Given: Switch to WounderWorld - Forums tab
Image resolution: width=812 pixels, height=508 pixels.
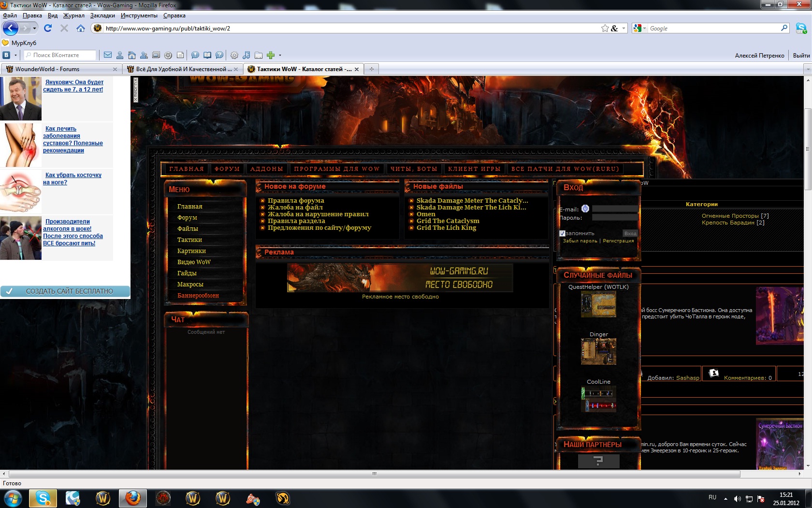Looking at the screenshot, I should (x=61, y=69).
